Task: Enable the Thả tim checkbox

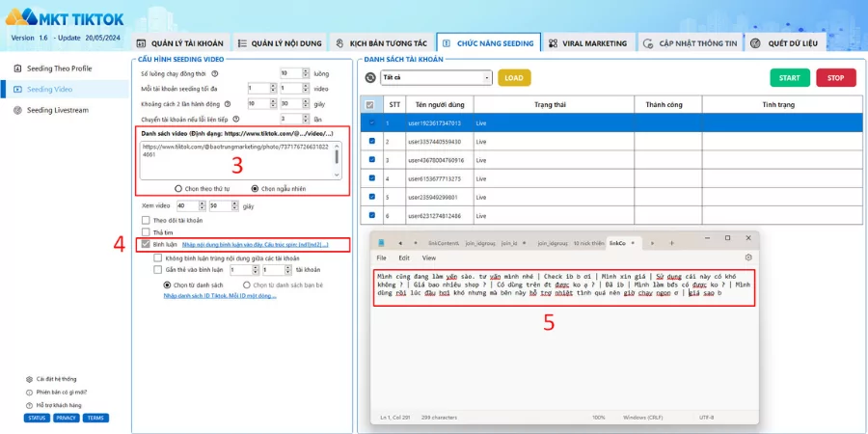Action: (x=147, y=232)
